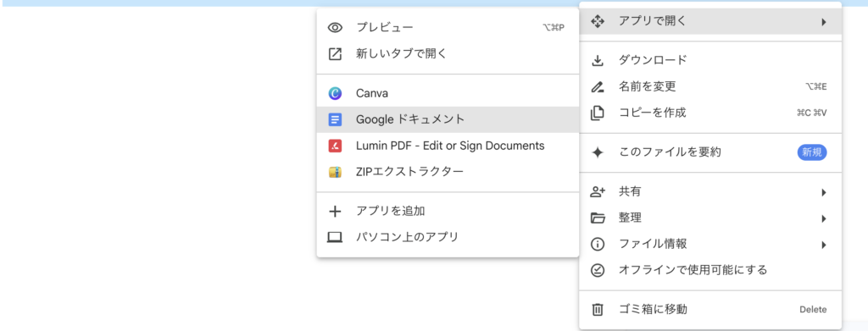Click the blue Google Docs icon
The image size is (868, 331).
(335, 119)
